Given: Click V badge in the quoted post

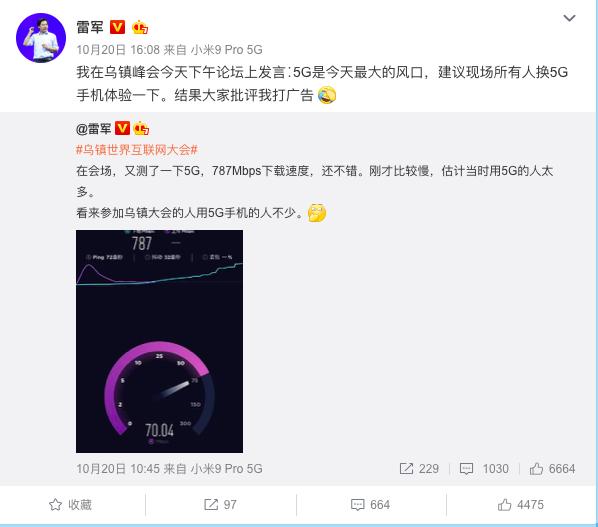Looking at the screenshot, I should click(122, 128).
